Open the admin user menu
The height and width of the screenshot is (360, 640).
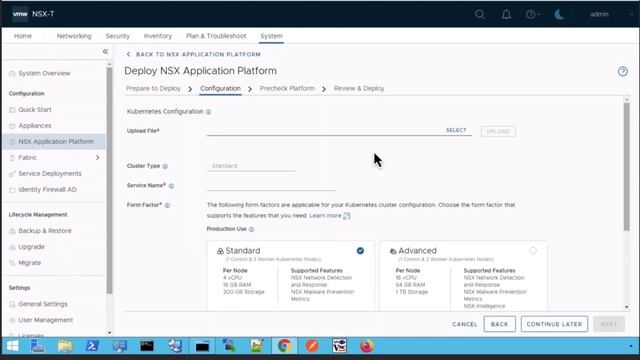tap(599, 14)
